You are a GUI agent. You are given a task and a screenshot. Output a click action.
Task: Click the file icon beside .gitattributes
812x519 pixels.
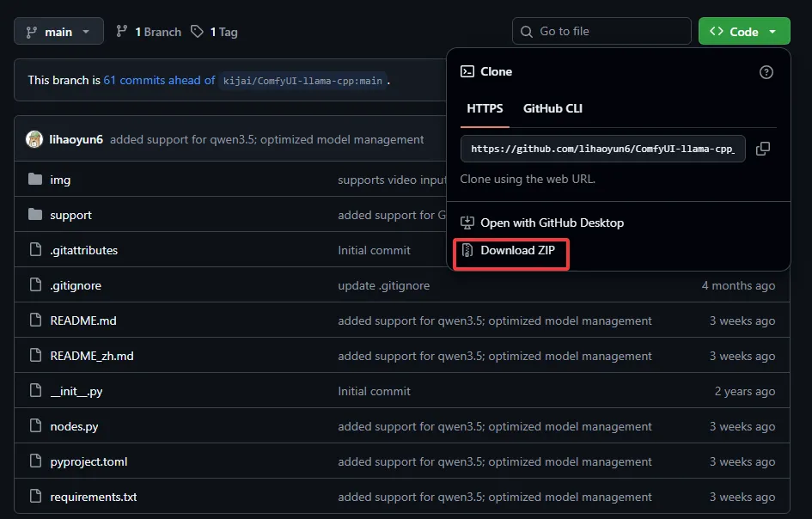pos(35,250)
